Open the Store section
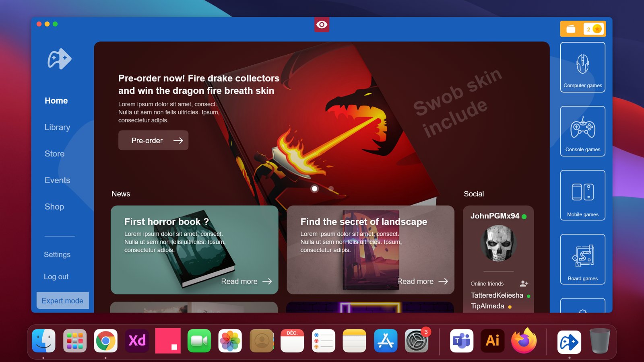The width and height of the screenshot is (644, 362). coord(54,154)
